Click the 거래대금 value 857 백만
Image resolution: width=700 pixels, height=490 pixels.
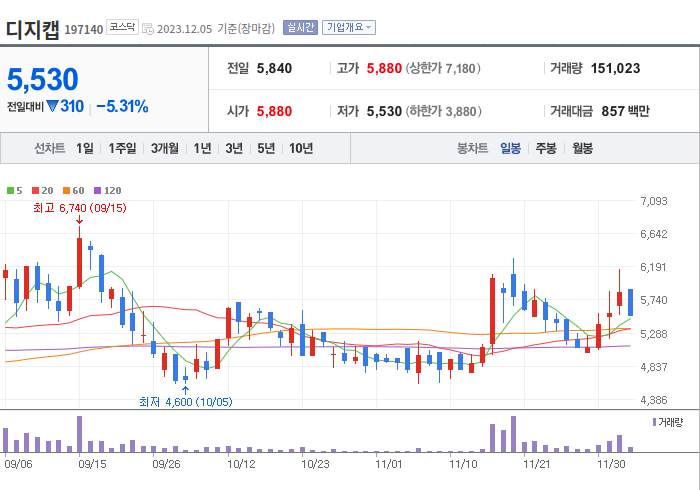(625, 111)
